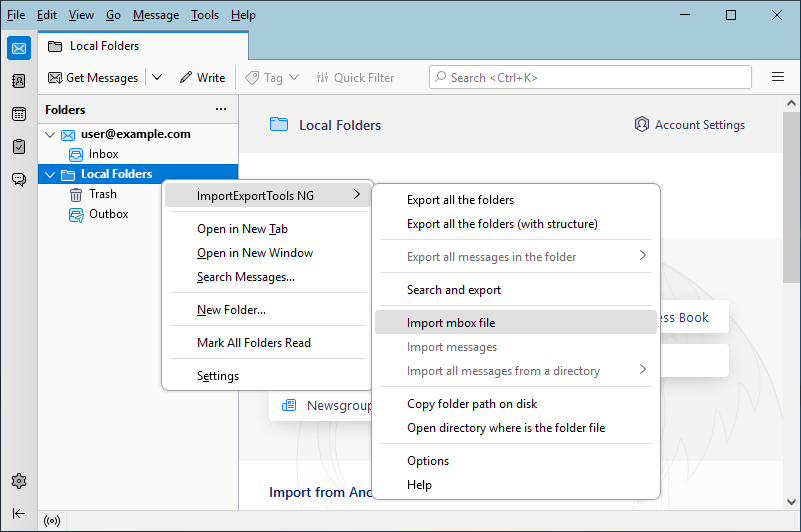Screen dimensions: 801x532
Task: Choose Export all the folders
Action: click(516, 200)
